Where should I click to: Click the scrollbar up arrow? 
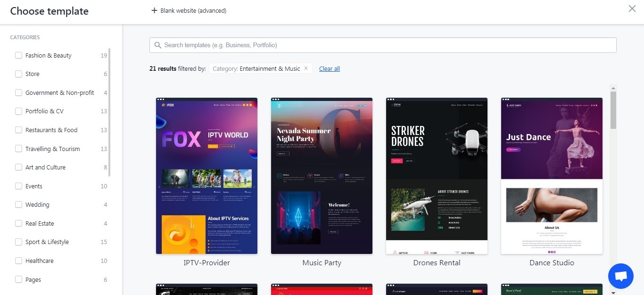click(x=613, y=88)
